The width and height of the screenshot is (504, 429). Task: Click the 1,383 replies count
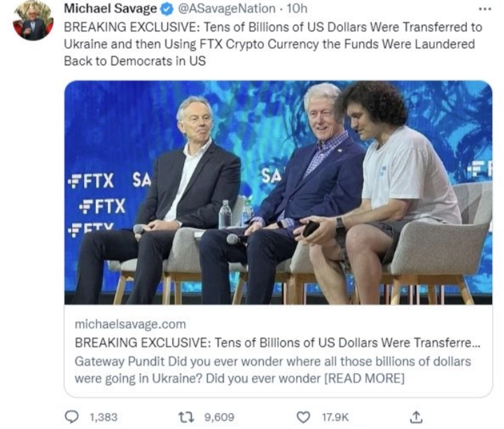point(103,417)
